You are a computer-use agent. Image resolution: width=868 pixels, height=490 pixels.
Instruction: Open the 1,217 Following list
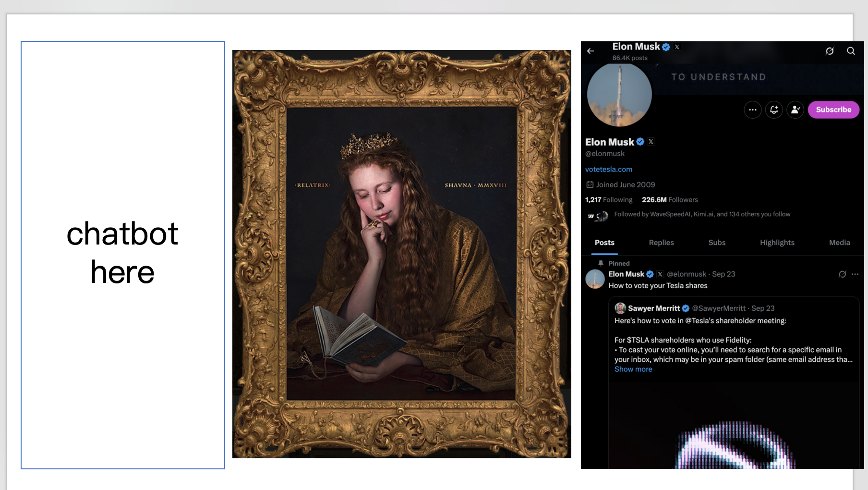coord(608,200)
